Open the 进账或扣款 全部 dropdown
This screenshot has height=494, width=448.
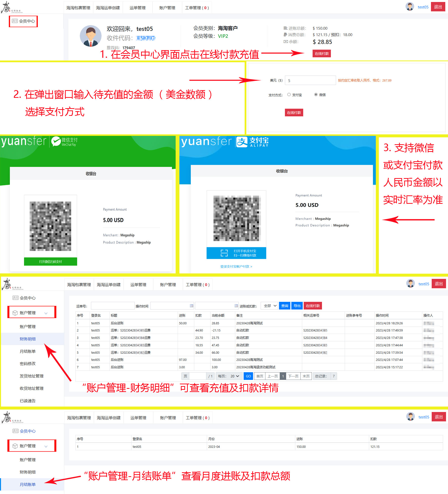(270, 306)
